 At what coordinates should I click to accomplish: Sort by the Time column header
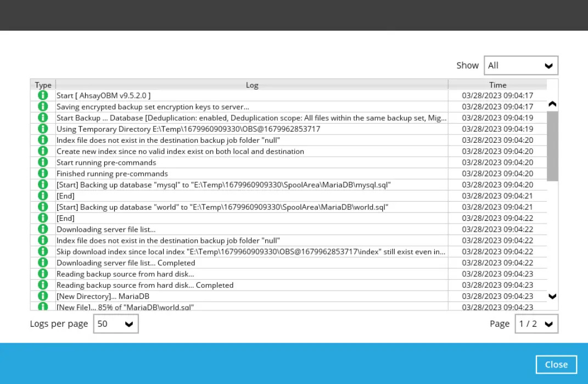497,85
